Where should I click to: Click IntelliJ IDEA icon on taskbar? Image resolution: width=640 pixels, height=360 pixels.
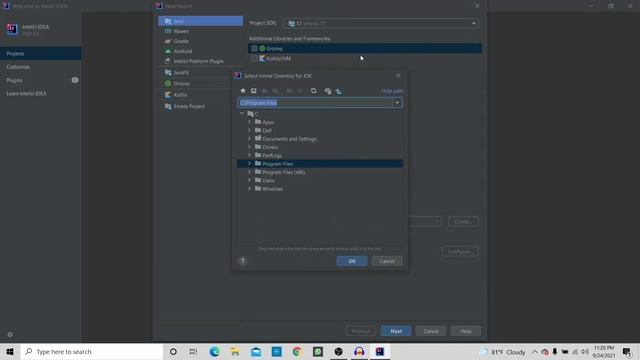pos(380,351)
